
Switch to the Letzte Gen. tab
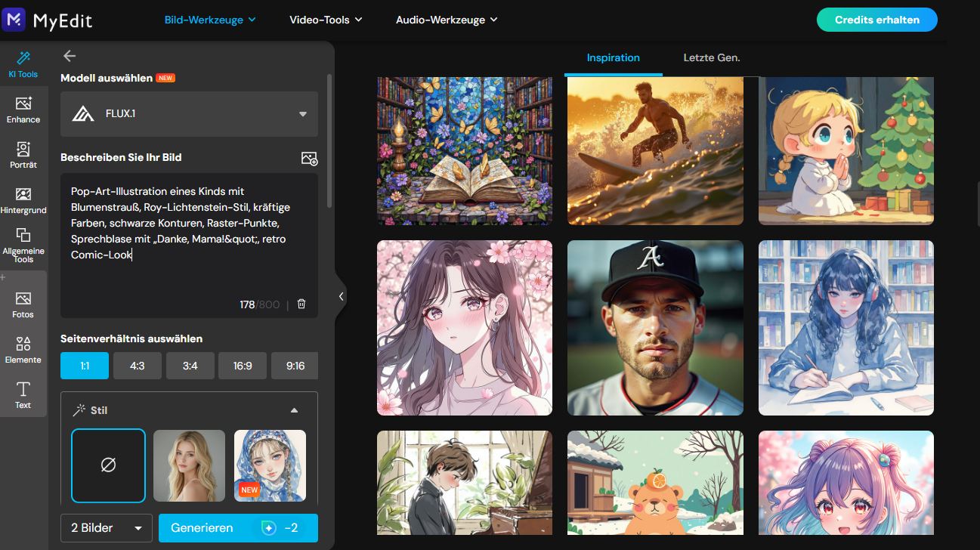(712, 57)
